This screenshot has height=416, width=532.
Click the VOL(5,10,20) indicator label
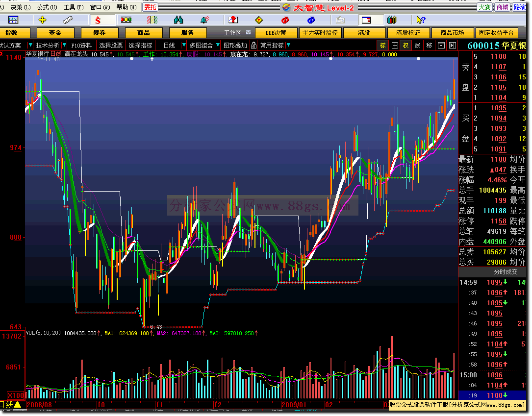tap(44, 333)
